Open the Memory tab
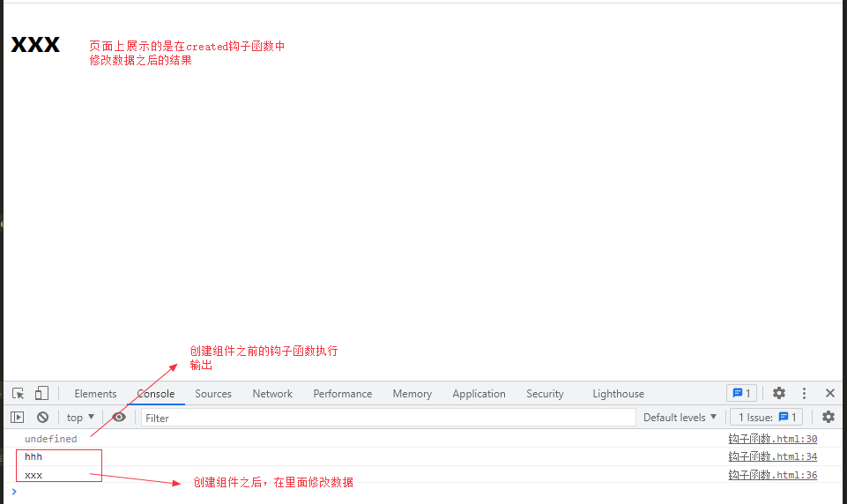Viewport: 847px width, 504px height. tap(412, 394)
